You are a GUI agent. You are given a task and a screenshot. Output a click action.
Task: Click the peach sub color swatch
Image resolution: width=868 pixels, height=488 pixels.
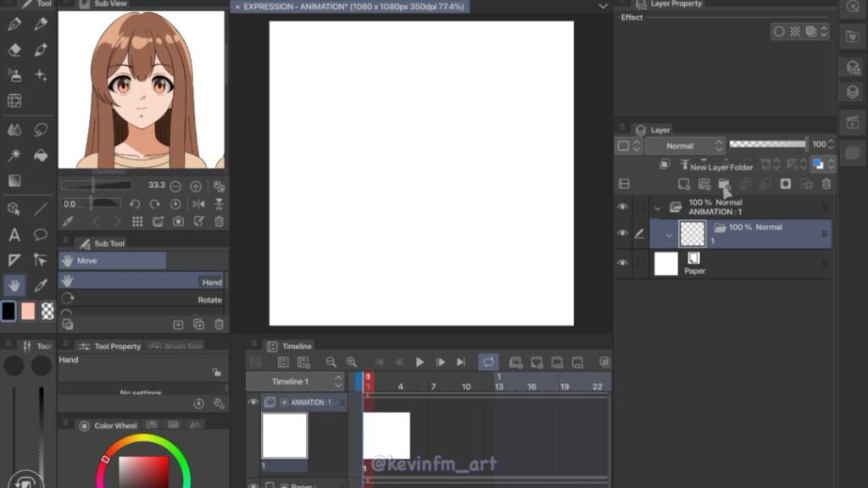click(x=28, y=311)
